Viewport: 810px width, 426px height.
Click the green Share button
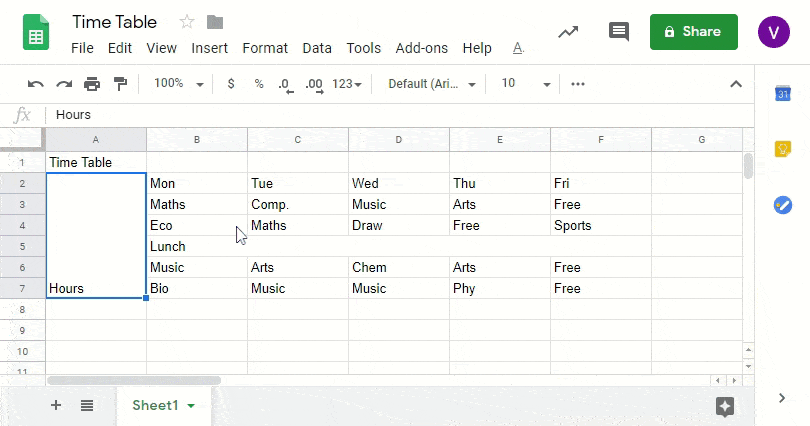(x=693, y=32)
